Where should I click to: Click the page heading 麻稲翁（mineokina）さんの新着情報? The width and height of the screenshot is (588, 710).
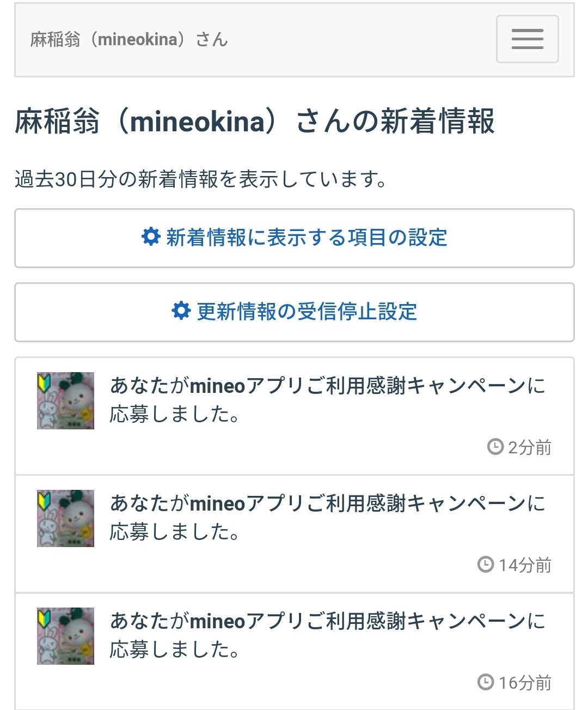(x=254, y=121)
